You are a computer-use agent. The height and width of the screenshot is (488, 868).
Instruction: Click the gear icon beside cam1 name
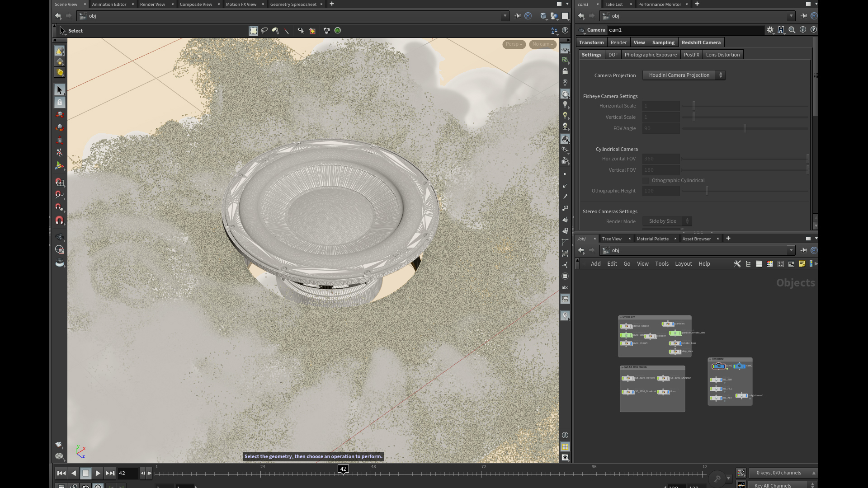(770, 30)
